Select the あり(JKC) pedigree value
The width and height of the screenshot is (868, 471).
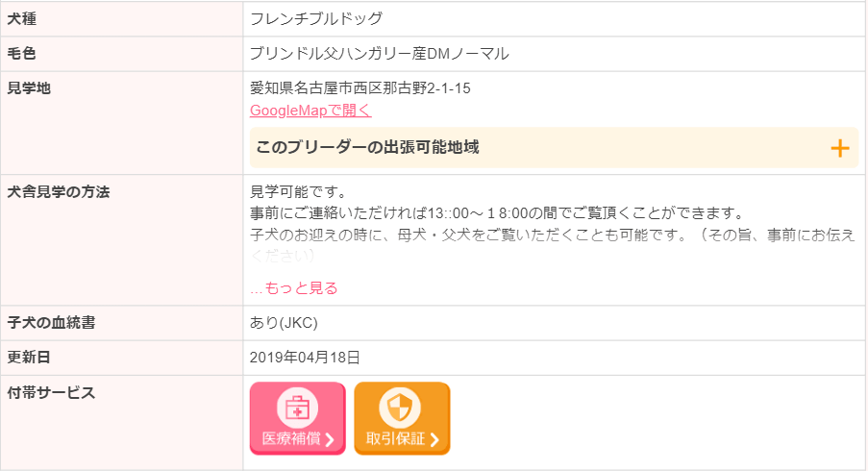click(x=284, y=323)
